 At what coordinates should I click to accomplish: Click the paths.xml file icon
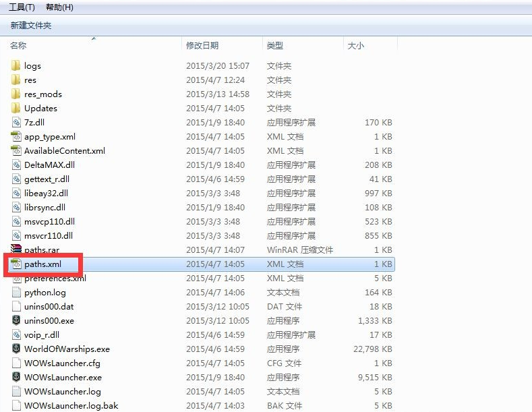pos(16,264)
